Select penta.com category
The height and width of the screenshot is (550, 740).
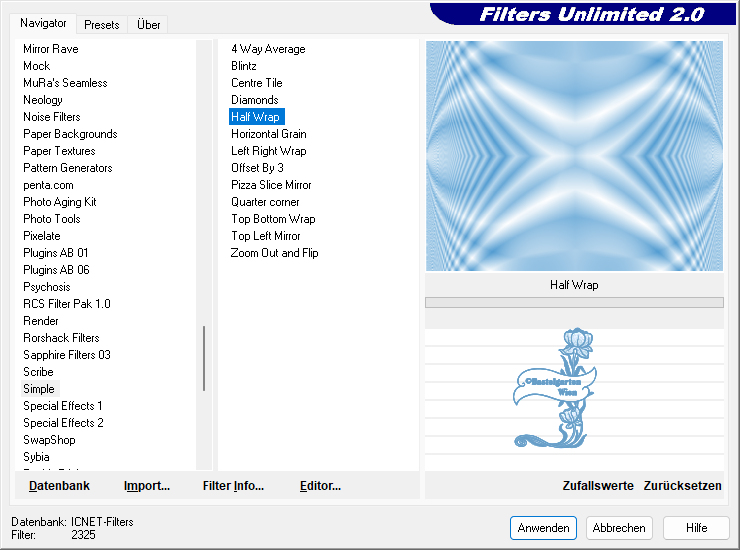(x=48, y=185)
